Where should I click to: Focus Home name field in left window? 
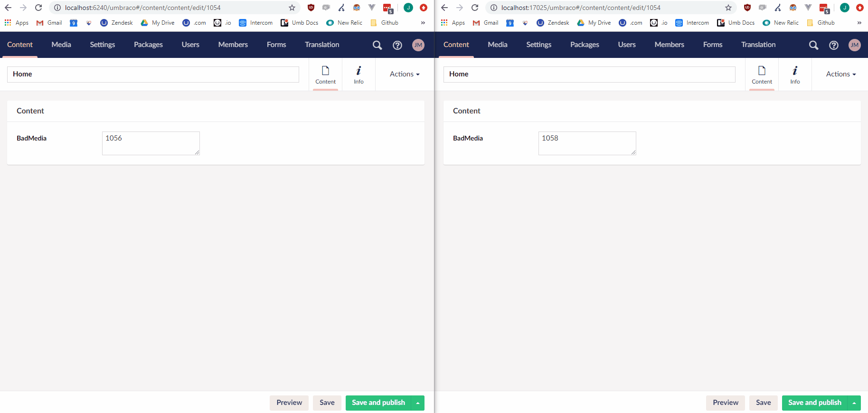153,75
